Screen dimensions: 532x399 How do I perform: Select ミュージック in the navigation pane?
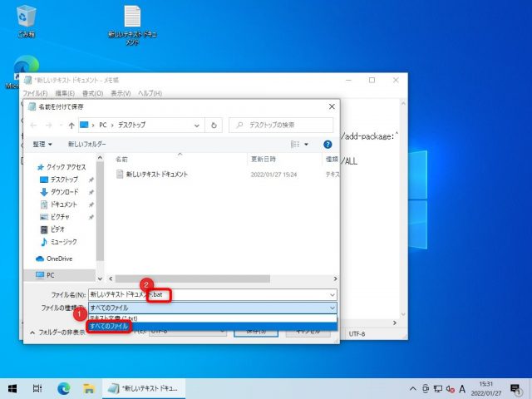point(64,242)
